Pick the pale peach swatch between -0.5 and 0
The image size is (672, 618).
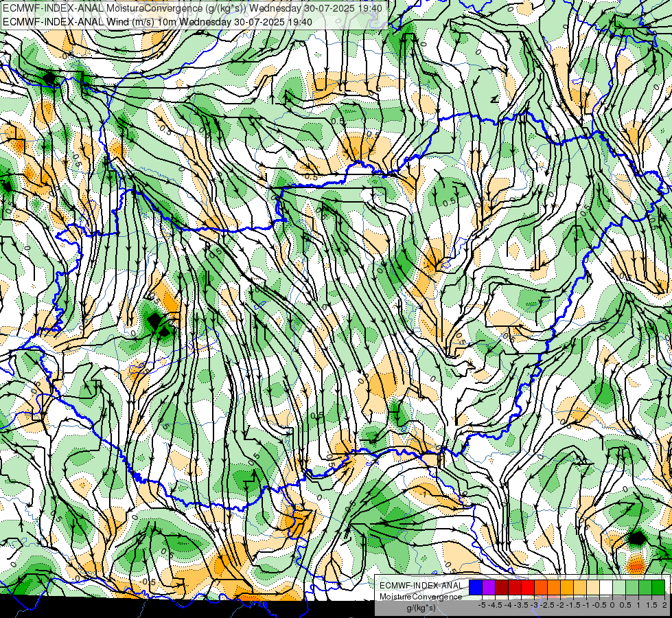(594, 588)
